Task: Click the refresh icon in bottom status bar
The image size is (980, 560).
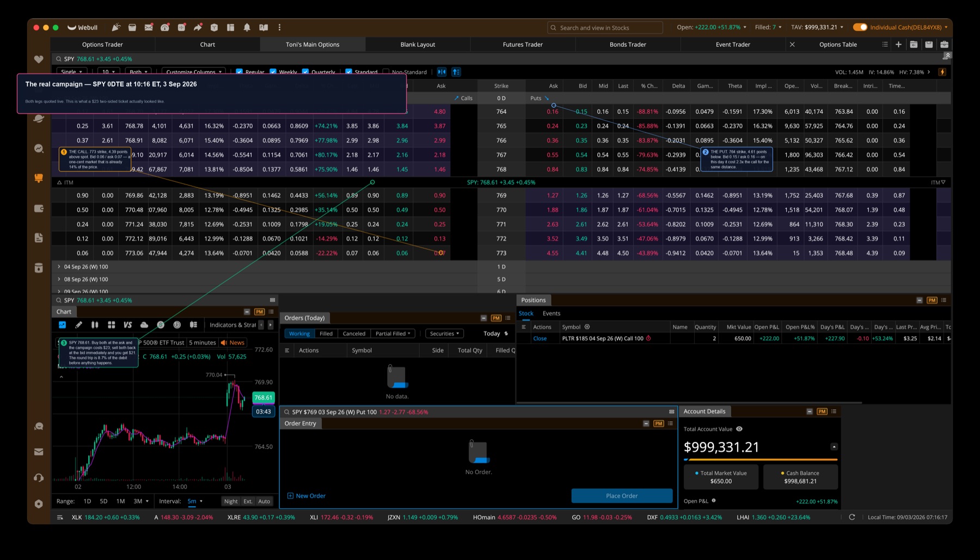Action: (x=852, y=517)
